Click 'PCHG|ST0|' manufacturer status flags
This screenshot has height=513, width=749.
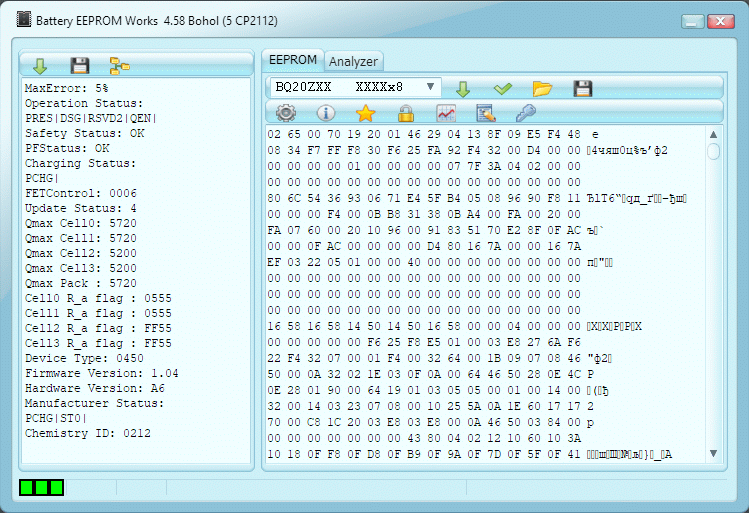point(56,418)
